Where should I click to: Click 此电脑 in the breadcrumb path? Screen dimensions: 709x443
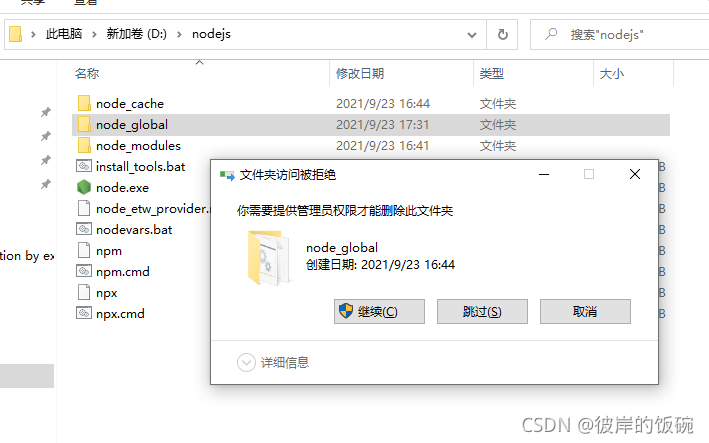pos(64,34)
